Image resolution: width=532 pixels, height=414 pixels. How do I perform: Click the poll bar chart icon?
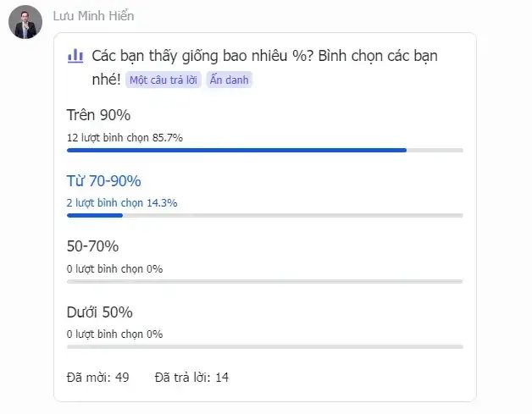[x=75, y=56]
